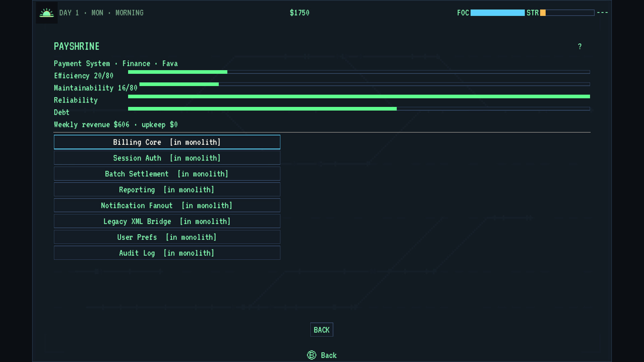Click the DAY 1 · MON · MORNING text
Viewport: 644px width, 362px height.
coord(101,13)
